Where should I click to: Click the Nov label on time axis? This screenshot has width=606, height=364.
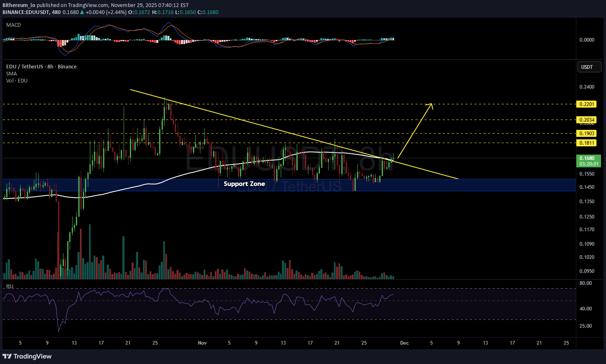pyautogui.click(x=202, y=343)
